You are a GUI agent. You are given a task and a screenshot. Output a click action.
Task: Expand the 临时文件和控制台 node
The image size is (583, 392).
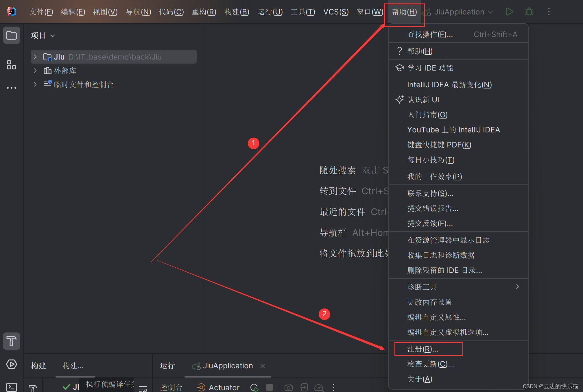click(35, 84)
